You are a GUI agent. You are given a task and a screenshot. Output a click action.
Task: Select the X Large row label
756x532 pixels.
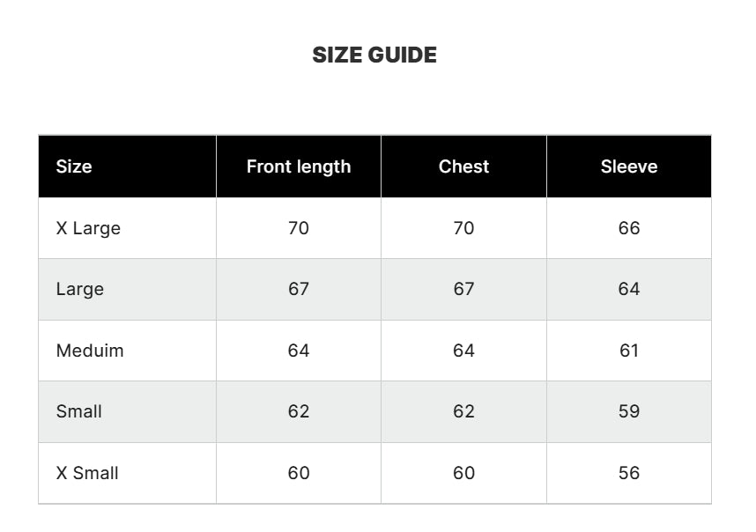click(88, 228)
